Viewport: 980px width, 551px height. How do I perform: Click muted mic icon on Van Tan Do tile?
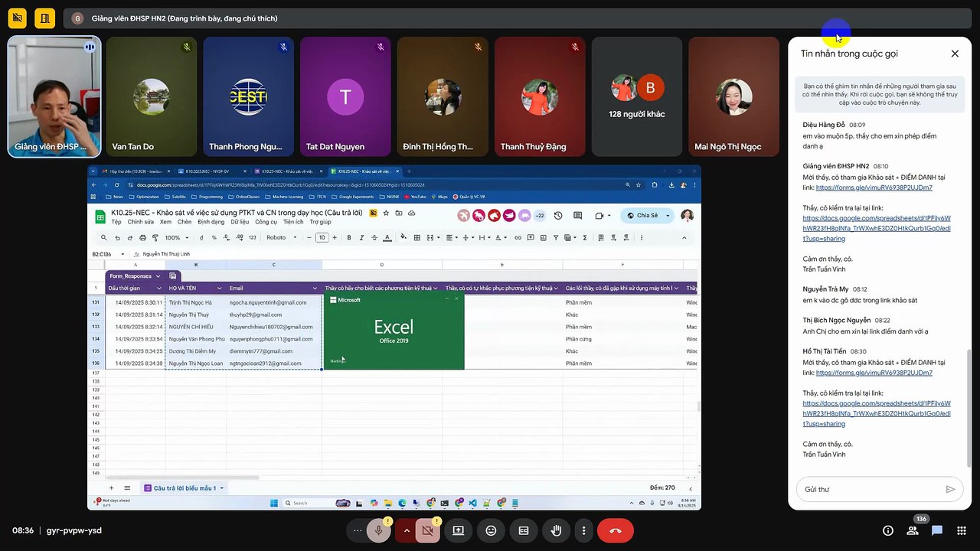(x=186, y=47)
